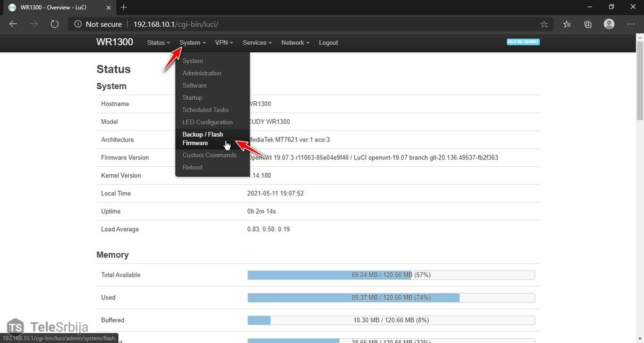This screenshot has width=644, height=343.
Task: Open the Favorites list icon
Action: [567, 25]
